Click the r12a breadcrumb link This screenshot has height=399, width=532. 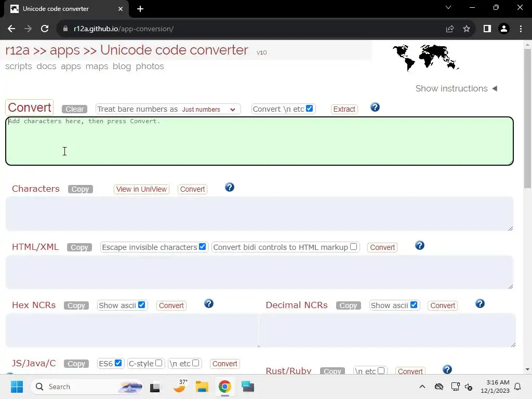[x=17, y=50]
